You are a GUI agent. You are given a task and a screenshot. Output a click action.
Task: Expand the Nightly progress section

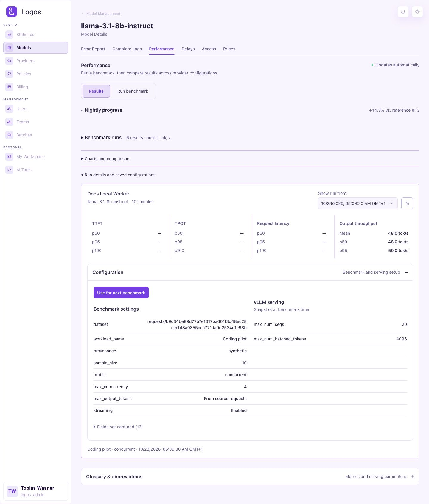pos(102,110)
